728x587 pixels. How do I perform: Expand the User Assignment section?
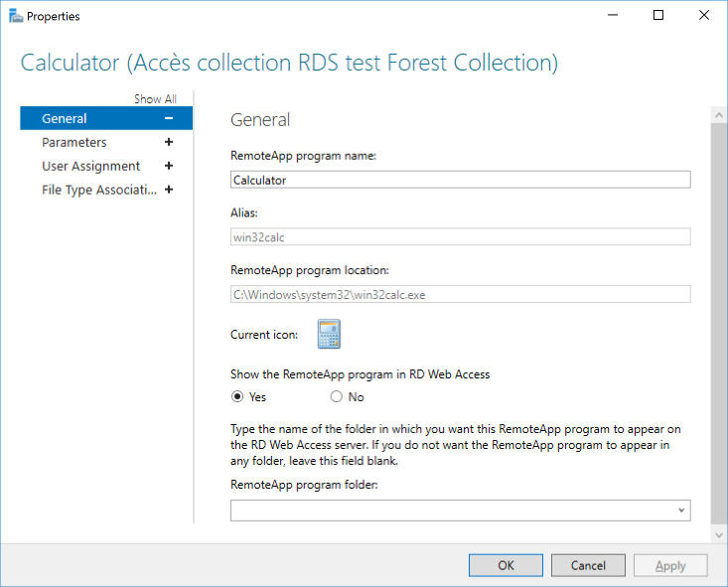tap(169, 166)
